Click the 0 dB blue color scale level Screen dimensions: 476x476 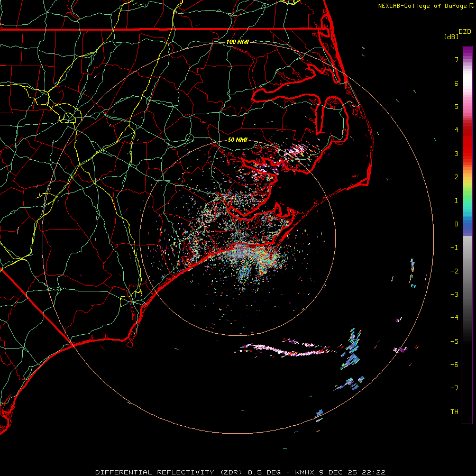point(456,224)
